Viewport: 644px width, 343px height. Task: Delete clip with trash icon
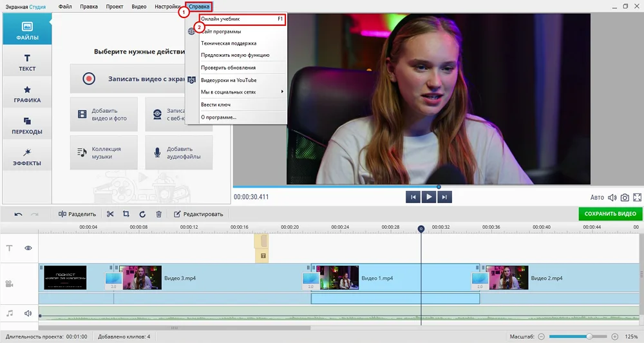pyautogui.click(x=158, y=214)
